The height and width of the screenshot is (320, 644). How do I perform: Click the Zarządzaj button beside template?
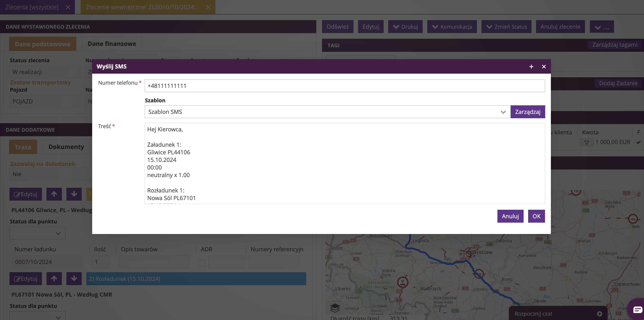(528, 112)
